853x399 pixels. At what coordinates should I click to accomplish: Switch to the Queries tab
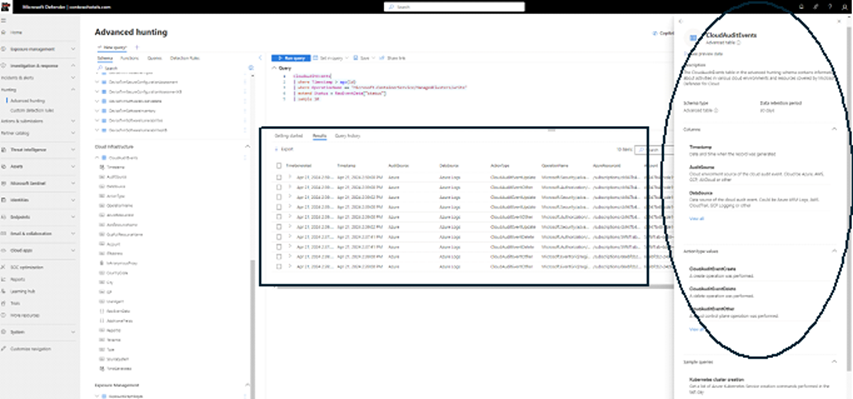[154, 58]
